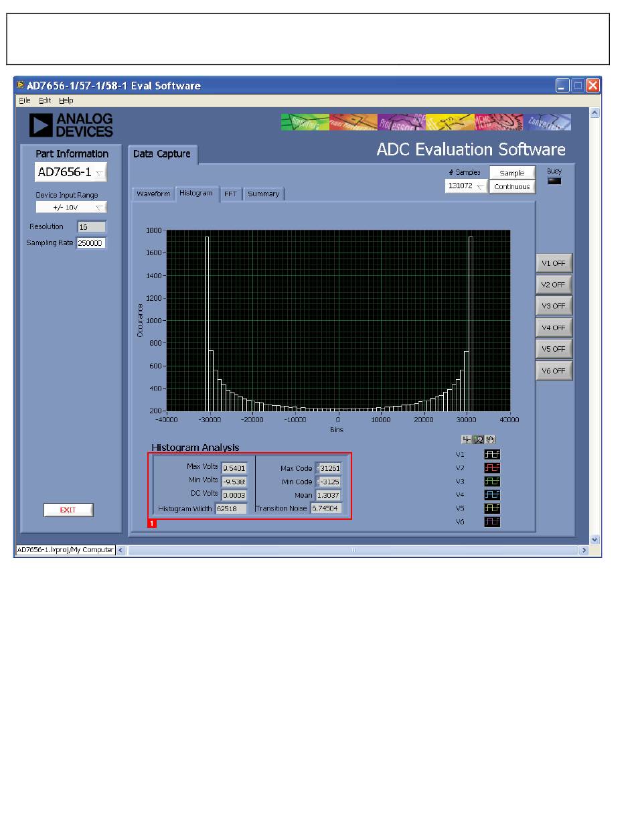The width and height of the screenshot is (636, 840).
Task: Click the Sampling Rate field
Action: (x=91, y=243)
